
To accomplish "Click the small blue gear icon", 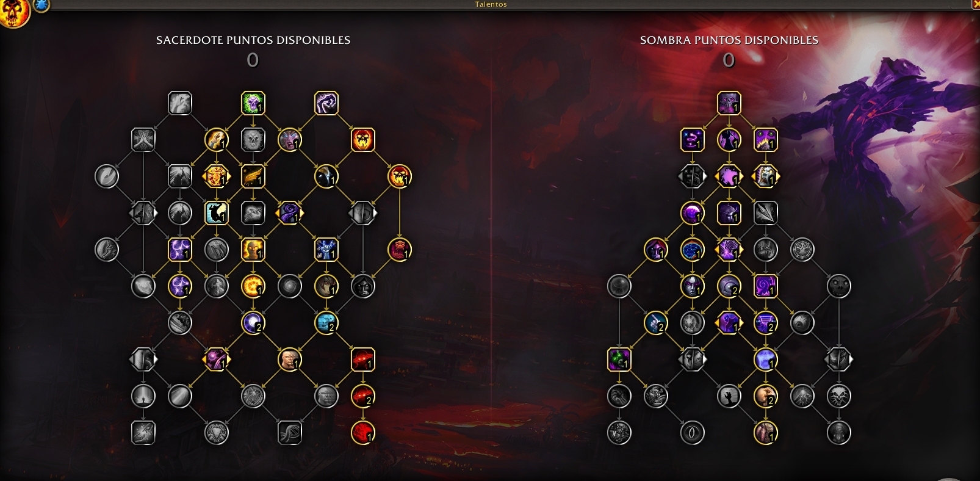I will click(x=41, y=5).
